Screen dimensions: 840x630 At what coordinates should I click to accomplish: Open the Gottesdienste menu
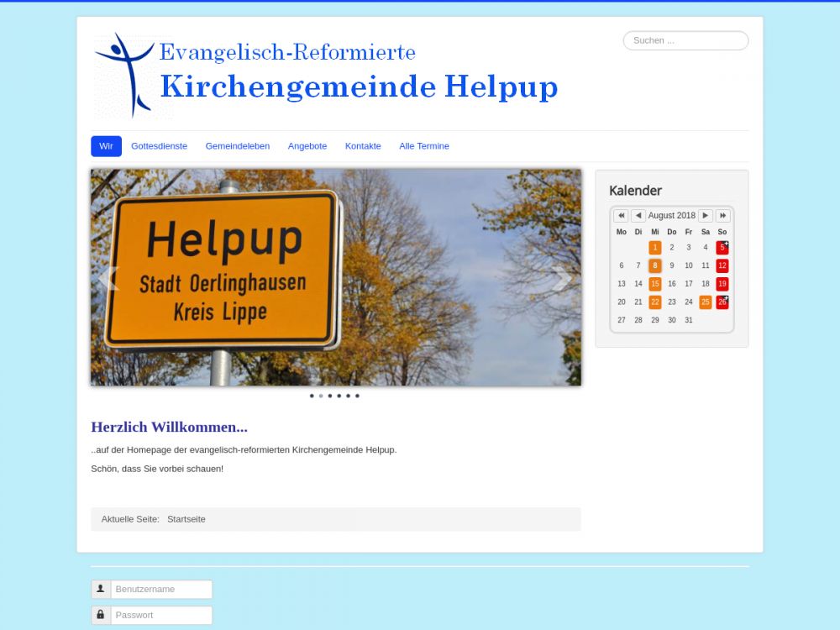(159, 146)
